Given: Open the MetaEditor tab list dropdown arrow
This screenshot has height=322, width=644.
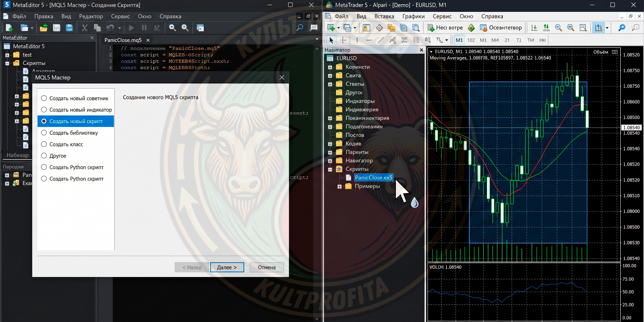Looking at the screenshot, I should point(317,39).
